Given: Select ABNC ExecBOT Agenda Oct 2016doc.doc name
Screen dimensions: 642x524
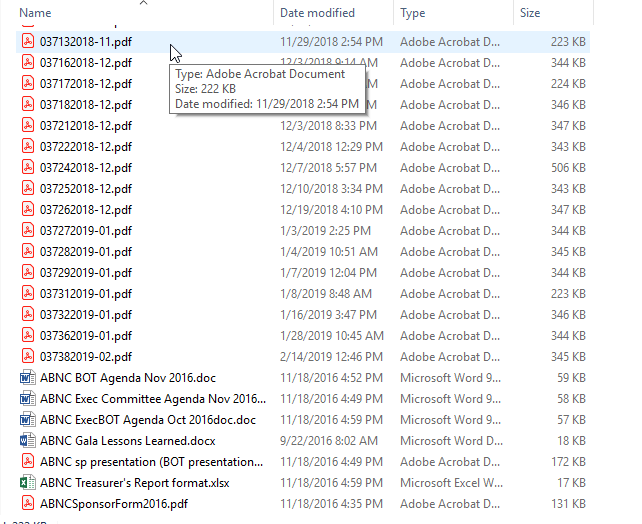Looking at the screenshot, I should 148,420.
